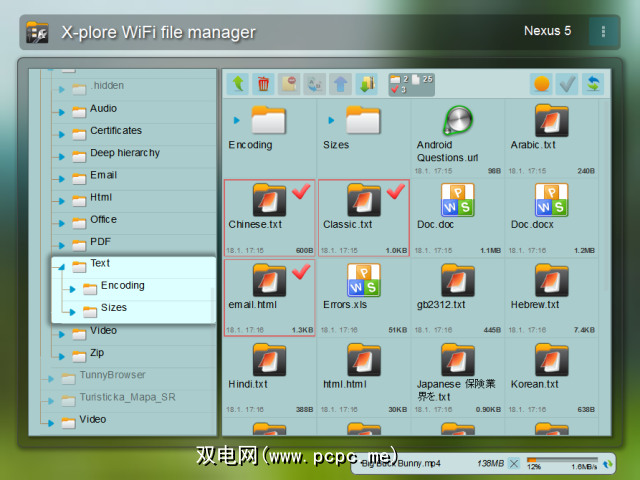Open the Japanese 保険業界を.txt file icon
Viewport: 640px width, 480px height.
click(458, 360)
